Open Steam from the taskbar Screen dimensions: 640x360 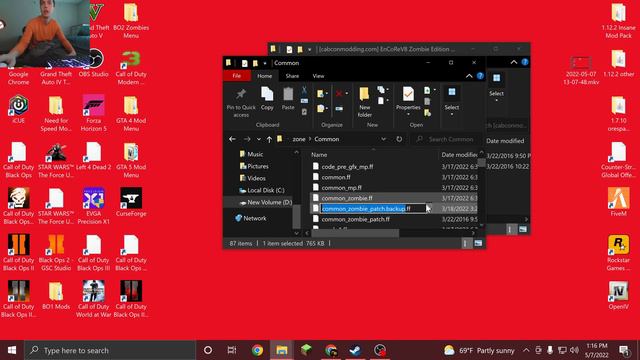355,350
